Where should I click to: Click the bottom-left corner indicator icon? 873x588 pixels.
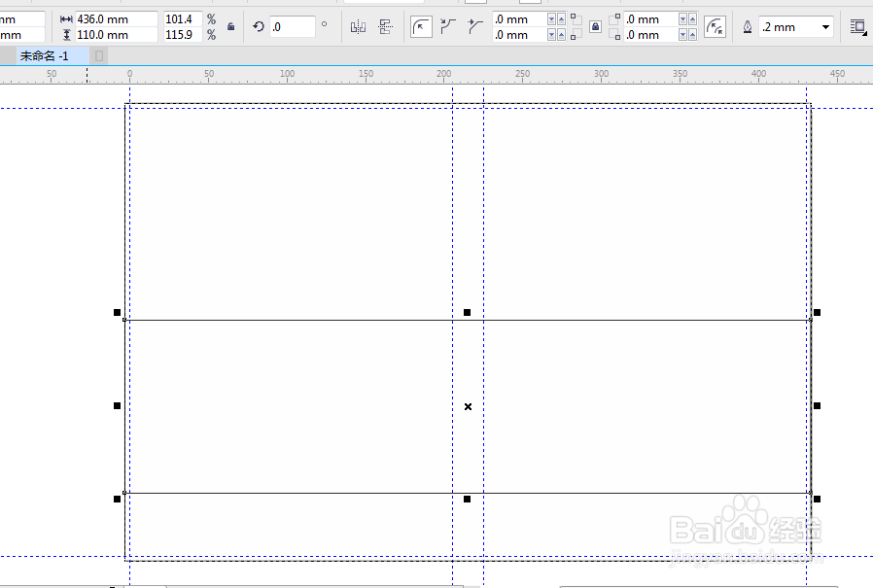tap(576, 35)
